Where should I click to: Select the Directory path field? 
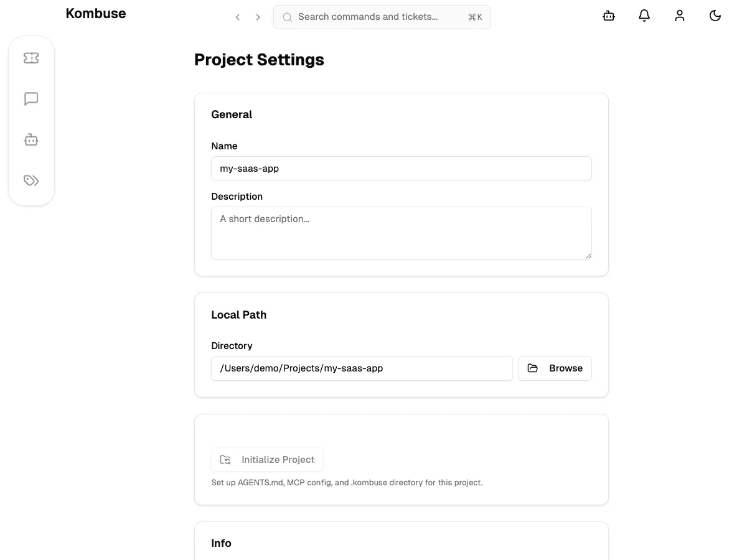point(362,368)
